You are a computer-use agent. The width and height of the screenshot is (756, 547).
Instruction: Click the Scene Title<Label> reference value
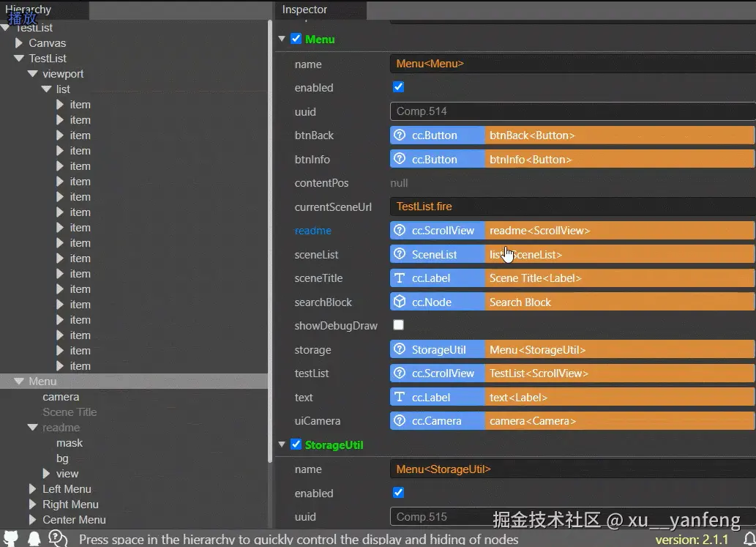pos(620,278)
